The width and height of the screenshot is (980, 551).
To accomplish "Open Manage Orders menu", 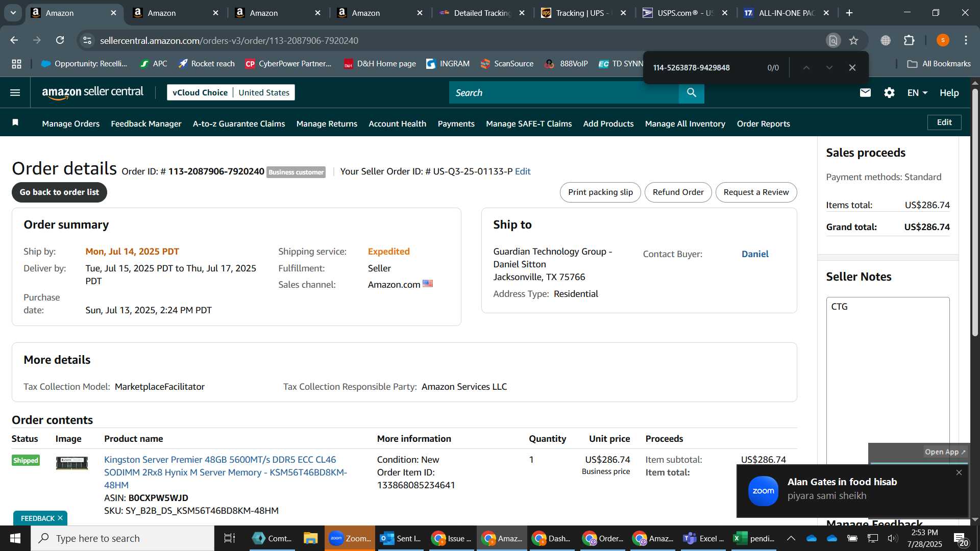I will (71, 123).
